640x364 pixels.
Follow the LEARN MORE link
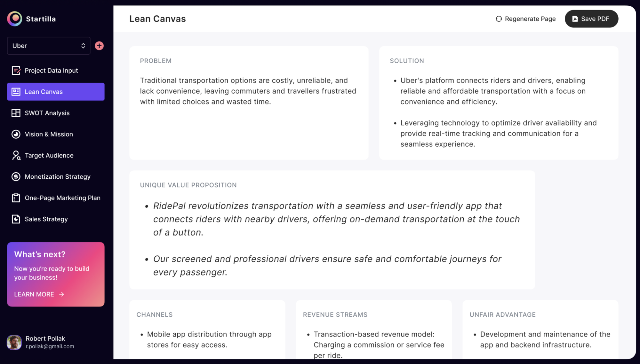click(x=39, y=294)
